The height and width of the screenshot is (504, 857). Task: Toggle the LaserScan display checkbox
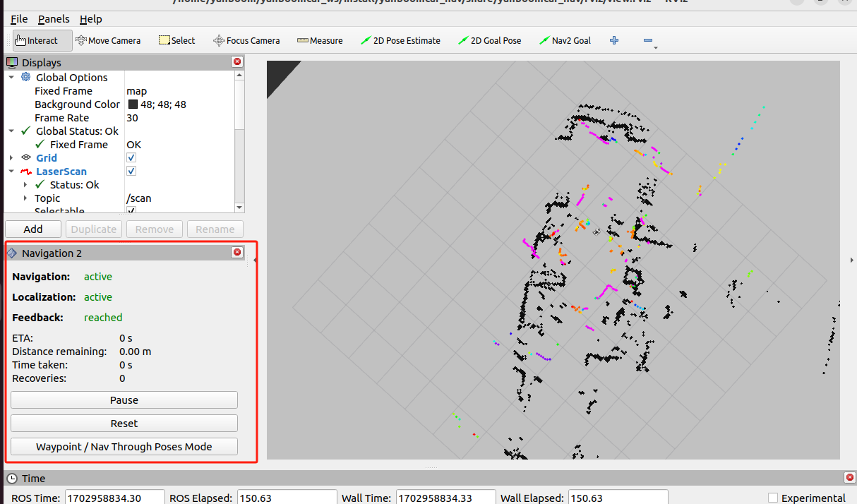(x=131, y=171)
